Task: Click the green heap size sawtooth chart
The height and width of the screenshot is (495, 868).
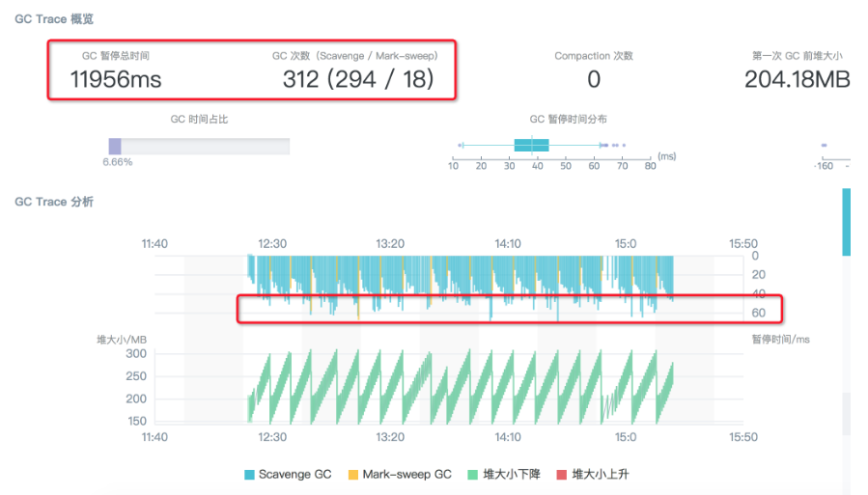Action: pos(461,387)
